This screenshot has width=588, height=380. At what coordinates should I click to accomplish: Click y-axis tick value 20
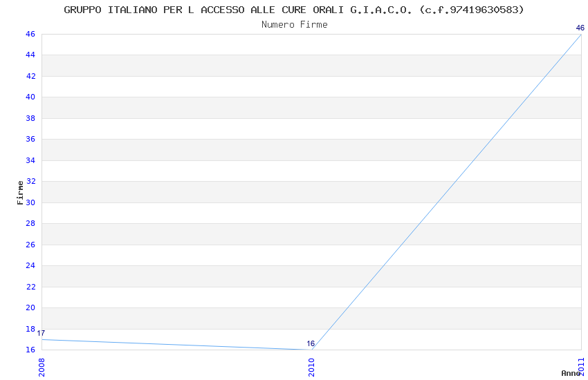point(30,307)
